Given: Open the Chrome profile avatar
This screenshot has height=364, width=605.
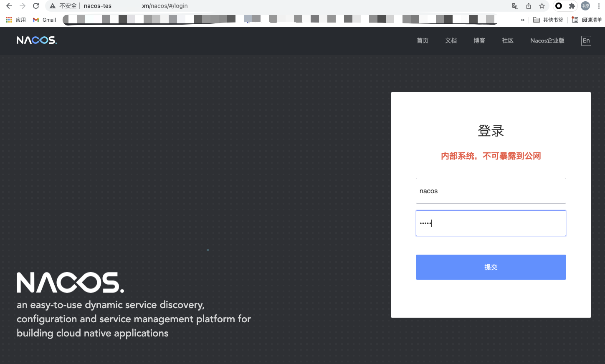Looking at the screenshot, I should click(585, 6).
